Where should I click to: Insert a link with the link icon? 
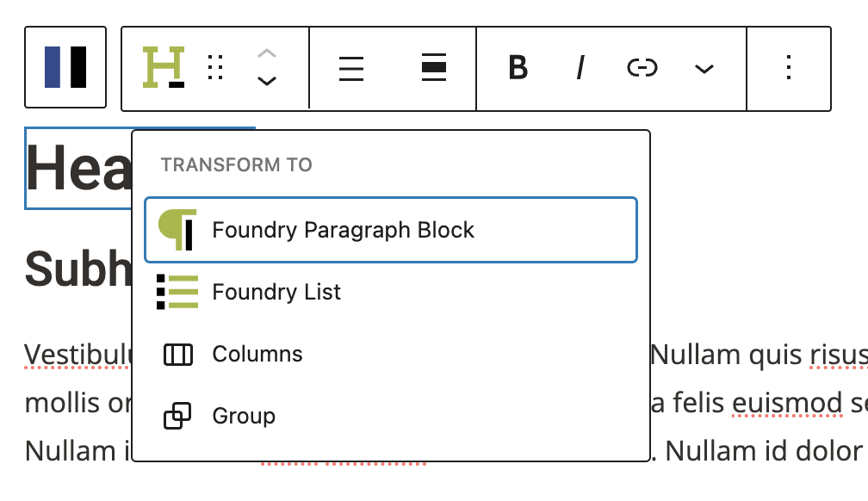point(642,67)
